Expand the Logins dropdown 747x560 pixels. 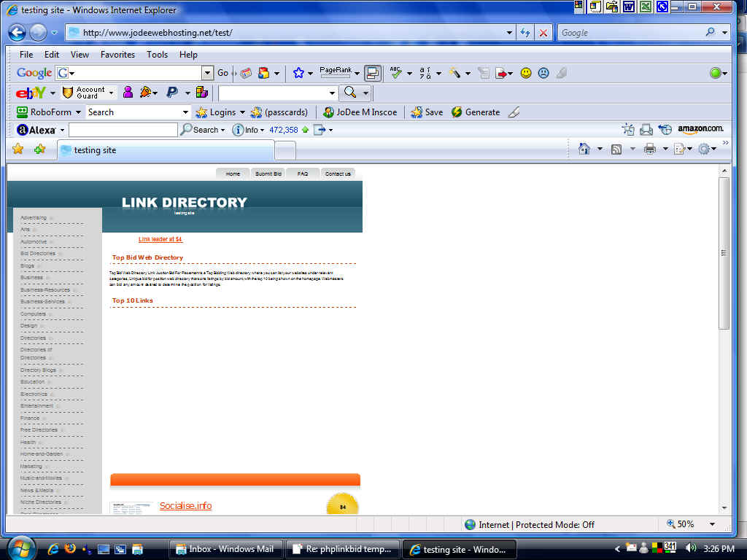click(x=242, y=112)
